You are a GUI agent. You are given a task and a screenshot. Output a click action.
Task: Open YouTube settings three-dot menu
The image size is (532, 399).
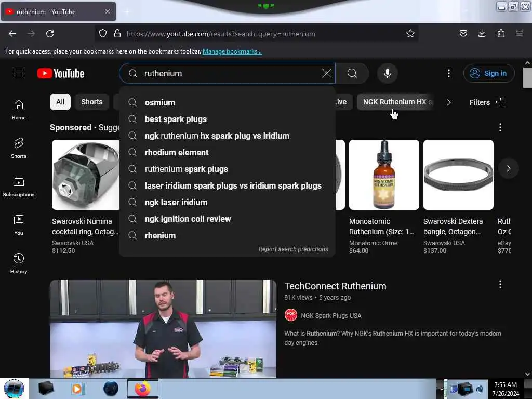pyautogui.click(x=448, y=73)
